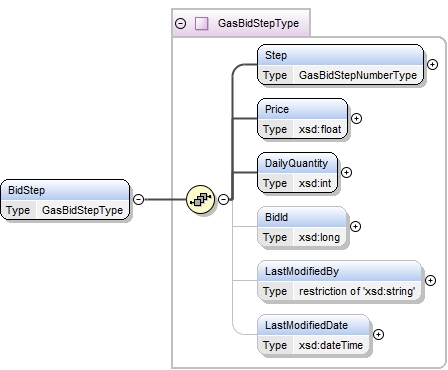448x370 pixels.
Task: Expand the LastModifiedDate element plus icon
Action: click(x=378, y=334)
